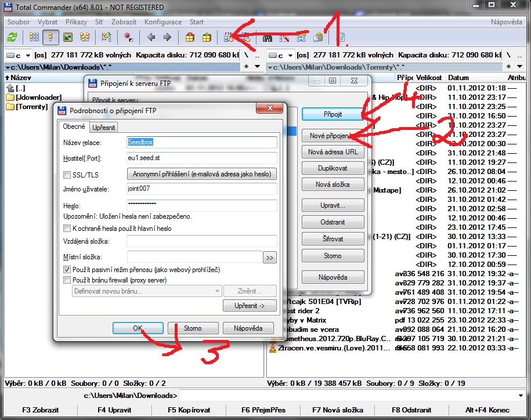Click the Hostitel[:Port] input field
Image resolution: width=531 pixels, height=420 pixels.
tap(201, 158)
